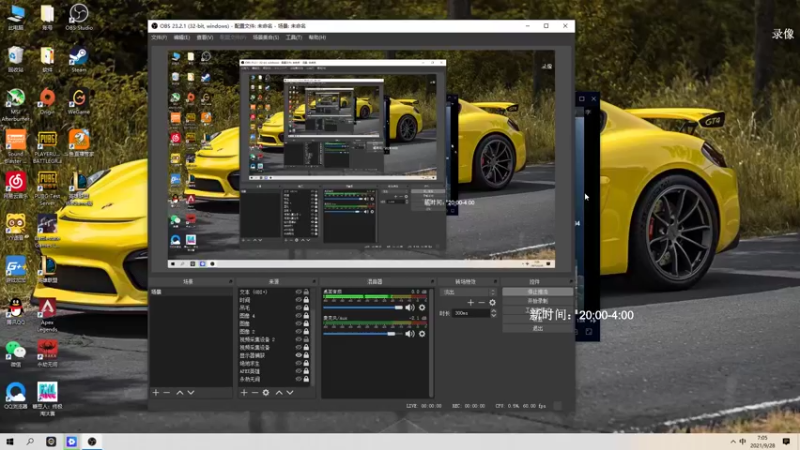The width and height of the screenshot is (800, 450).
Task: Toggle visibility eye for 时间 source
Action: (x=298, y=300)
